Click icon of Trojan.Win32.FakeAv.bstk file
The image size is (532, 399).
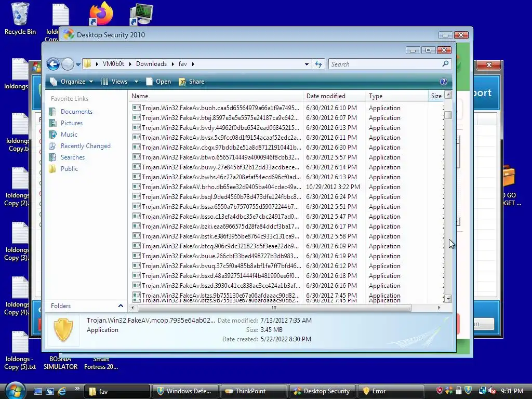pos(137,236)
